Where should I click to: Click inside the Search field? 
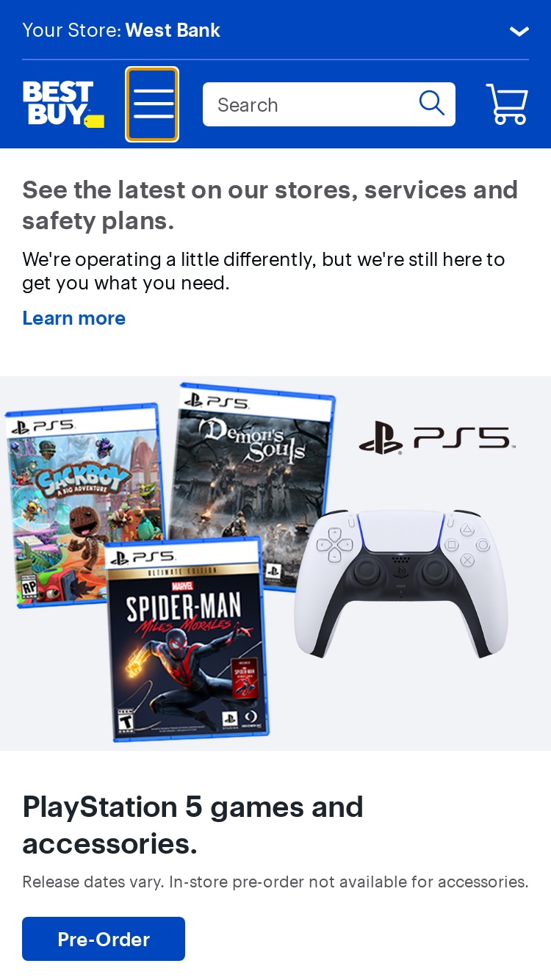click(329, 104)
